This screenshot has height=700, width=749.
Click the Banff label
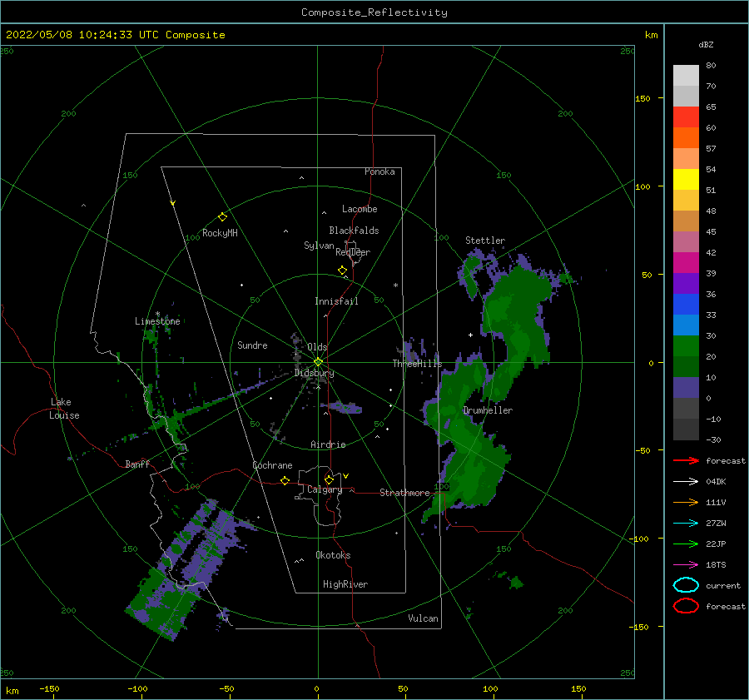137,464
